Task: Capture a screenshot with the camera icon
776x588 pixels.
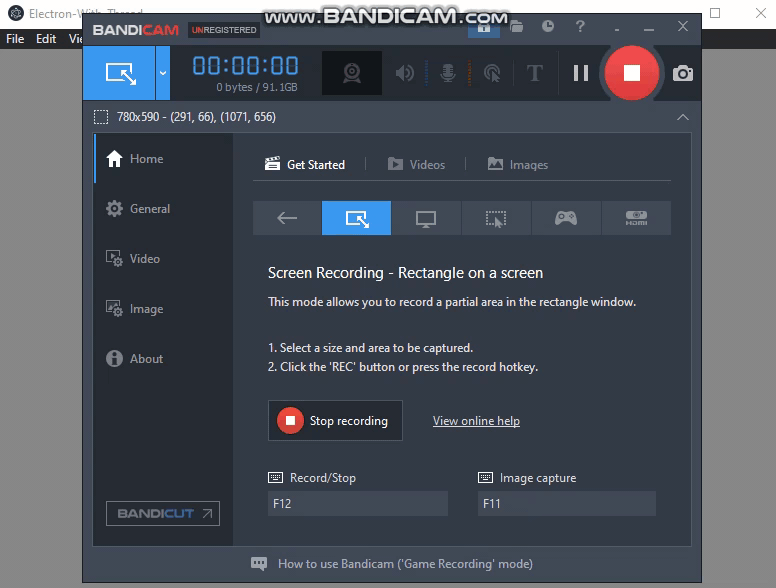Action: (682, 74)
